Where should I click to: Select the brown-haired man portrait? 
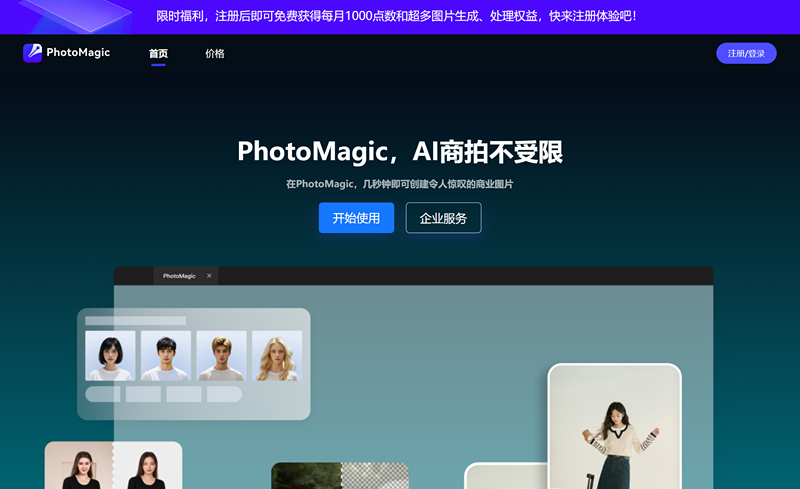click(x=221, y=356)
